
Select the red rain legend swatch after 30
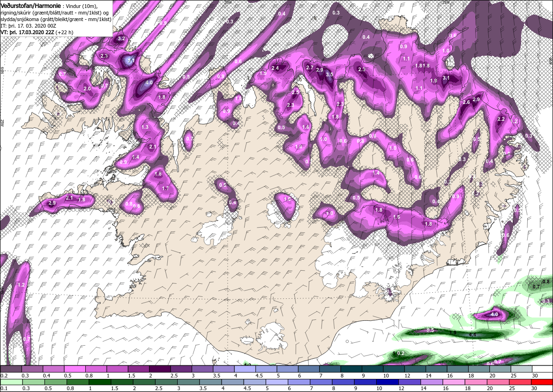click(x=542, y=382)
